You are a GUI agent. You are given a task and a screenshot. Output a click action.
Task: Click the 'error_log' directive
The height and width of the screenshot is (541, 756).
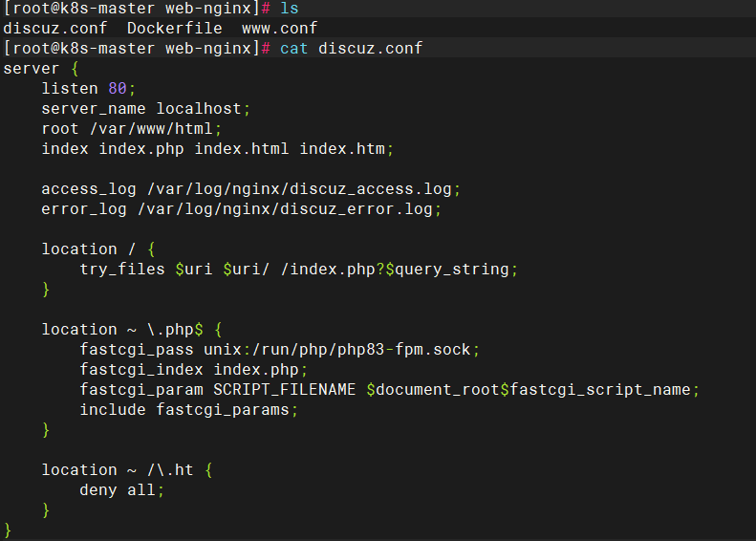pyautogui.click(x=84, y=208)
